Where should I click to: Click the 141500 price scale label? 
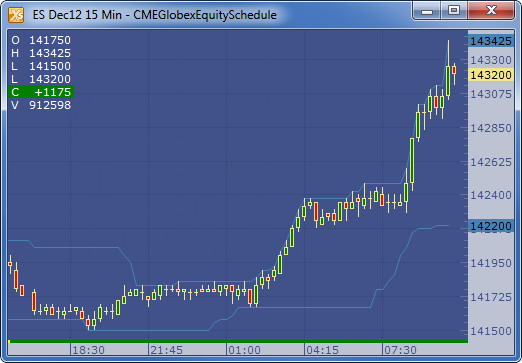491,331
